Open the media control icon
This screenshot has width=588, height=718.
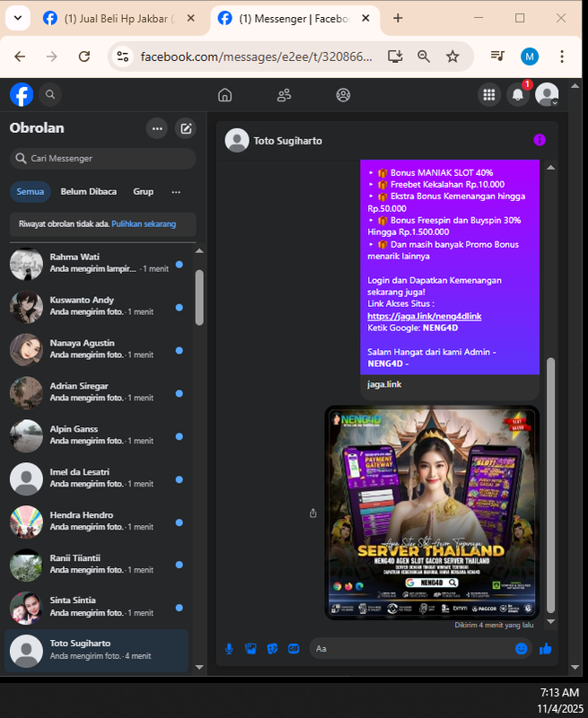497,57
